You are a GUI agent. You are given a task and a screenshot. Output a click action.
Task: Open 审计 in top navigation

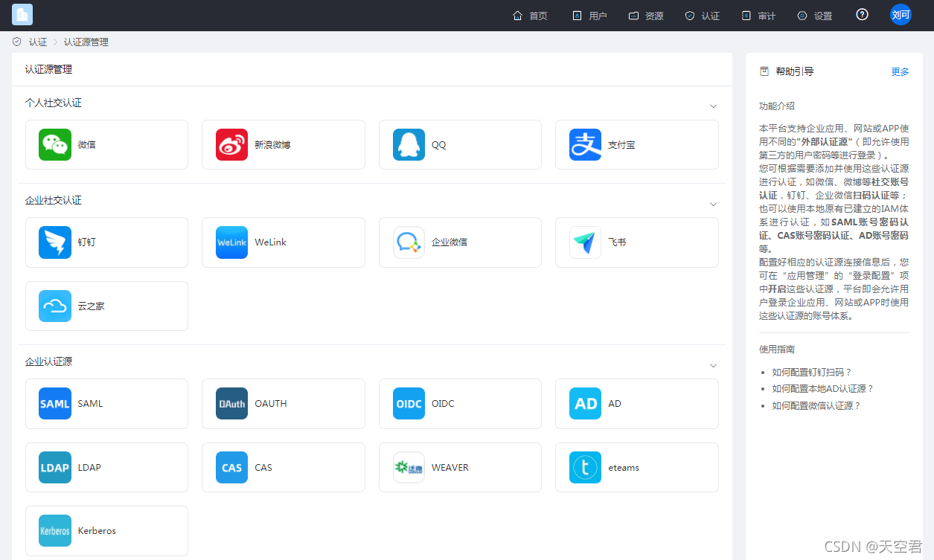tap(758, 16)
